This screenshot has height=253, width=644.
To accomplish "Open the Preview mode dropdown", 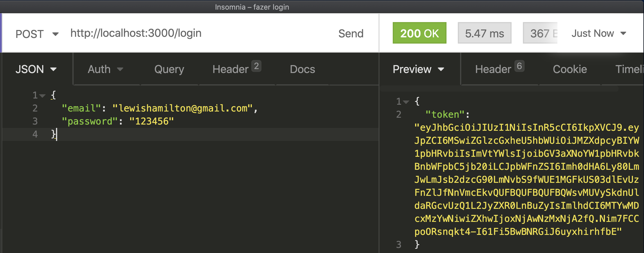I will point(418,69).
